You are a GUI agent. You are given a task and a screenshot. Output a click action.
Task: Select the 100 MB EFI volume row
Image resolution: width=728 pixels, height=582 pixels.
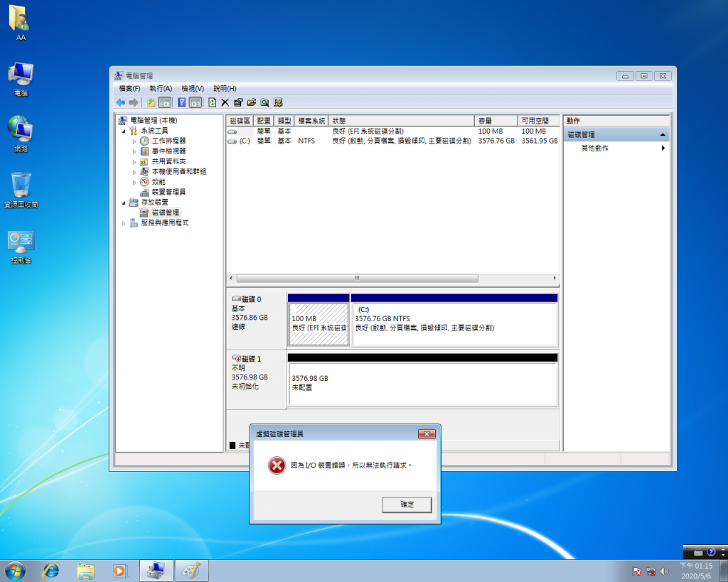coord(392,131)
